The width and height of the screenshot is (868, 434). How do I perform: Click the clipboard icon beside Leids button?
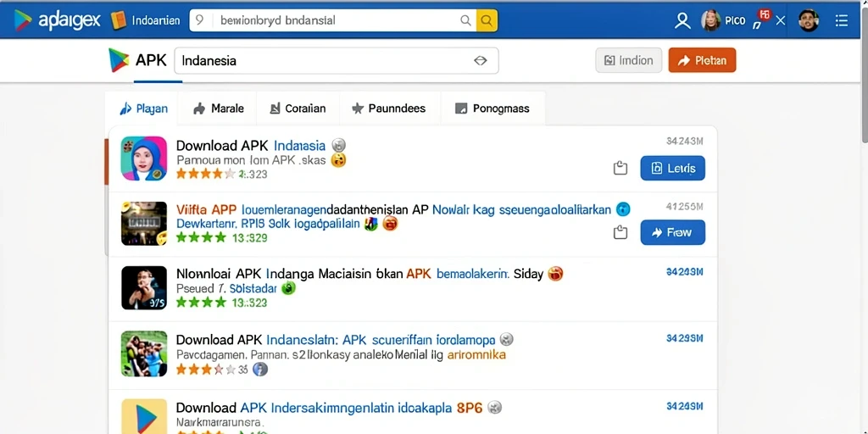[620, 169]
